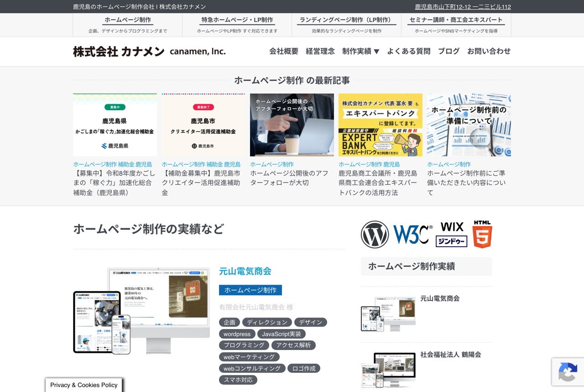The image size is (584, 392).
Task: Click the WordPress logo icon
Action: point(375,234)
